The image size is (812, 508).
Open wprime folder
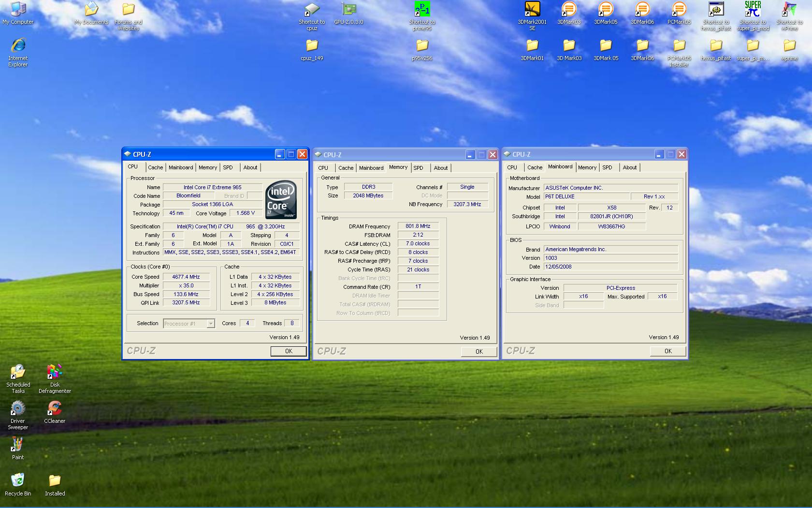click(x=789, y=49)
